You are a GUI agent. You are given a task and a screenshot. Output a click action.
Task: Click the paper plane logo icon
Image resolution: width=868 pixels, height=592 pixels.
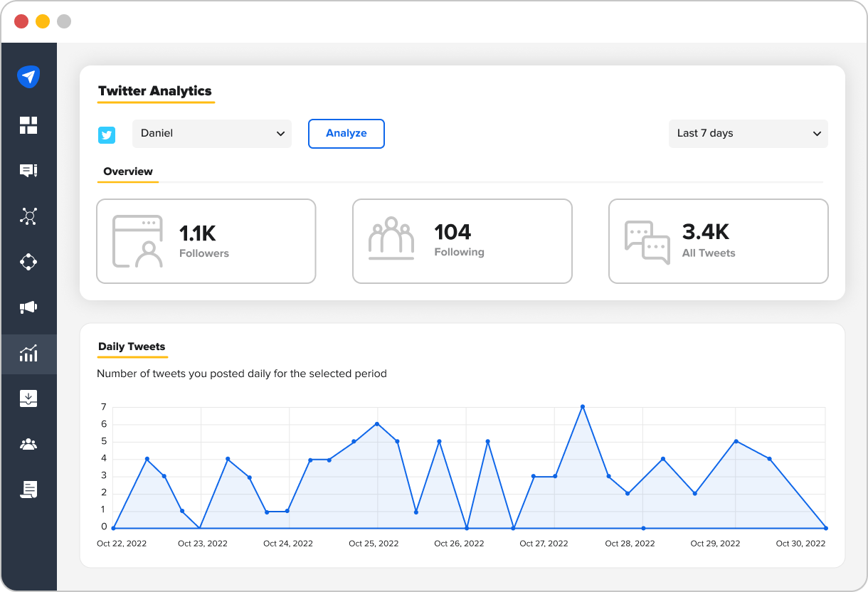coord(28,76)
